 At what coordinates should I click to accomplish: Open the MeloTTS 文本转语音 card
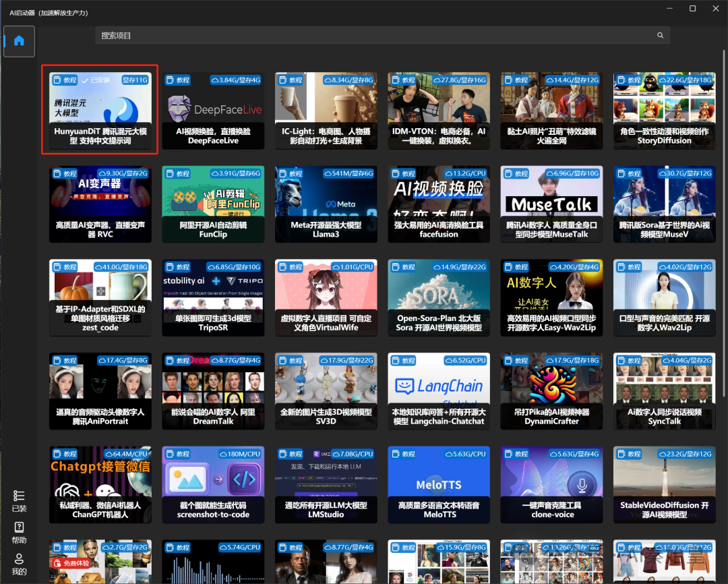[x=439, y=485]
